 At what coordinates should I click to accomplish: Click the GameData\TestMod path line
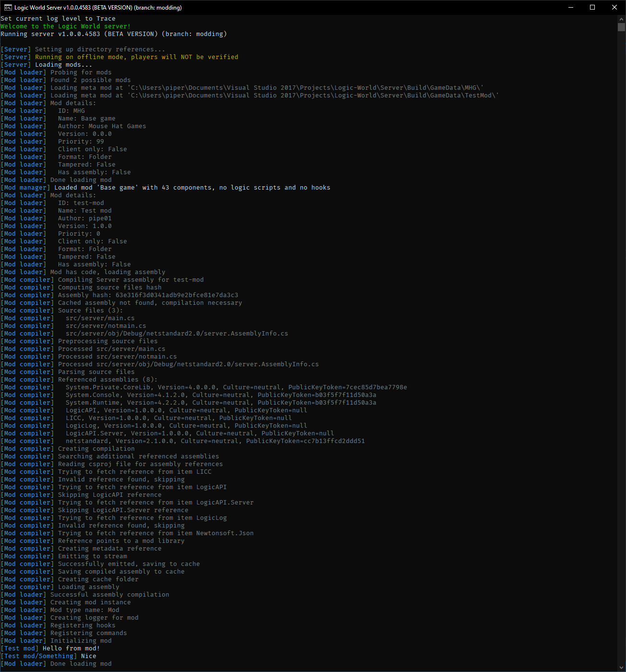tap(274, 96)
